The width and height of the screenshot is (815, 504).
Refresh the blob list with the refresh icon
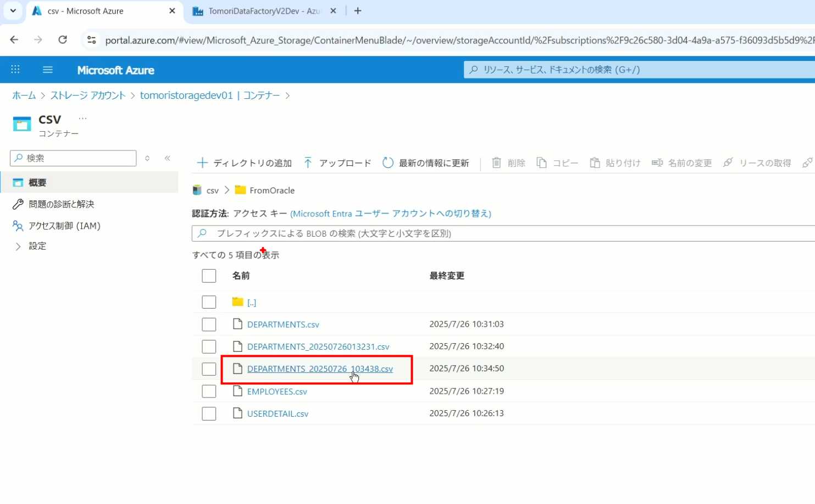tap(388, 163)
